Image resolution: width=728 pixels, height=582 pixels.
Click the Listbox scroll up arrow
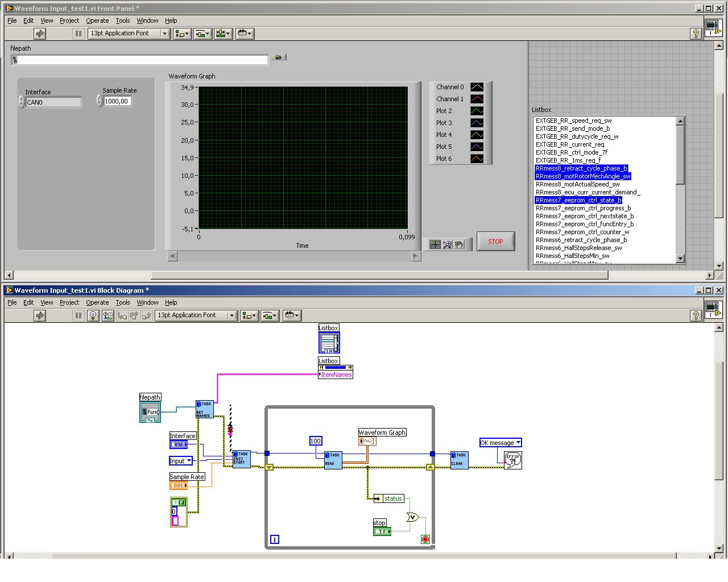(x=680, y=121)
